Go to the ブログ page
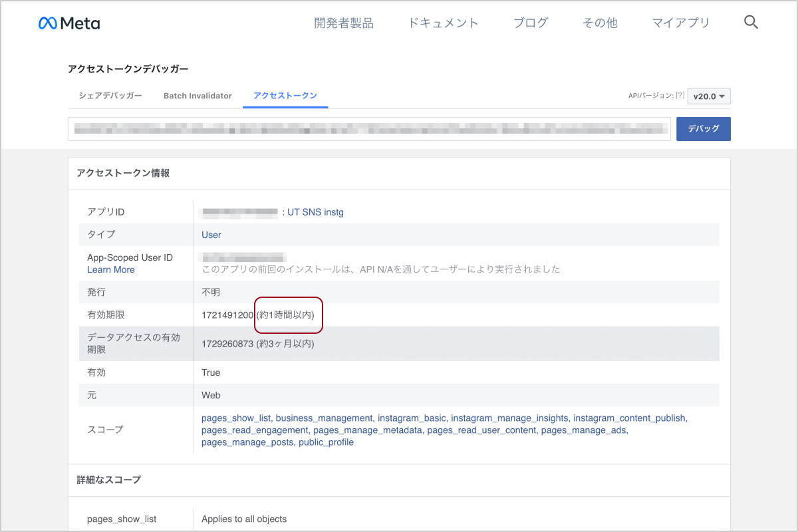 pyautogui.click(x=531, y=23)
